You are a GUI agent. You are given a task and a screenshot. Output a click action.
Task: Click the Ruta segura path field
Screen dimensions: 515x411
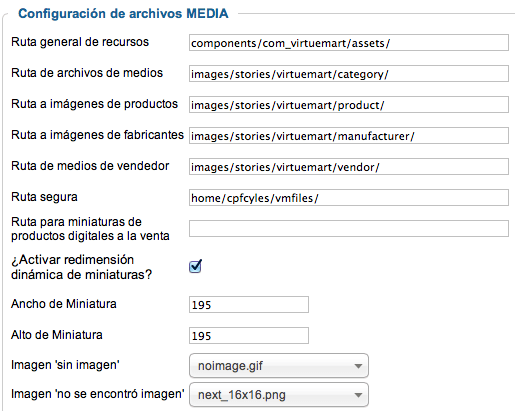349,198
